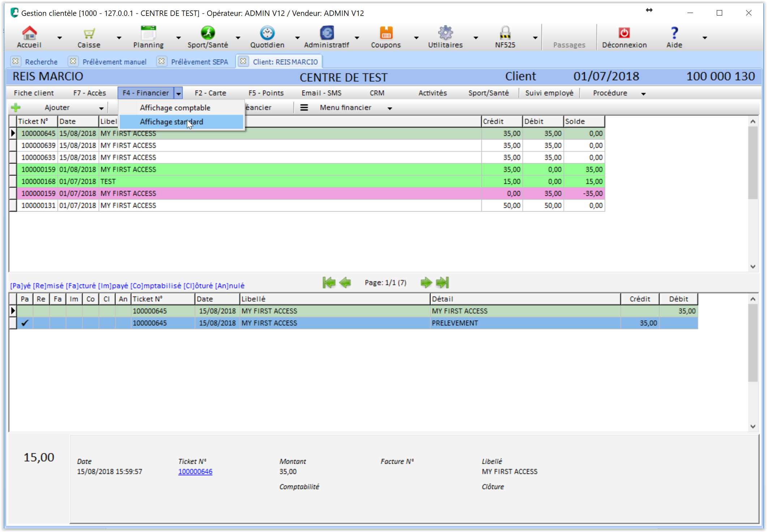Open the Accueil home icon

29,33
